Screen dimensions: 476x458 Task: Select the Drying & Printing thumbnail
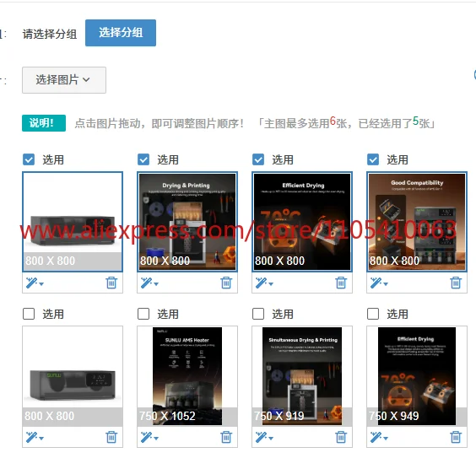pos(187,222)
